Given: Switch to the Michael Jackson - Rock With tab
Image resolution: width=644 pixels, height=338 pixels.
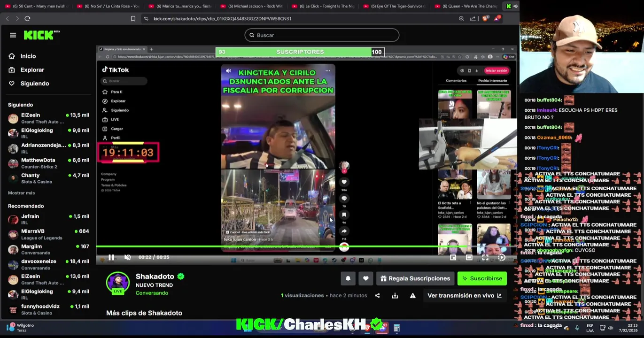Looking at the screenshot, I should click(252, 6).
